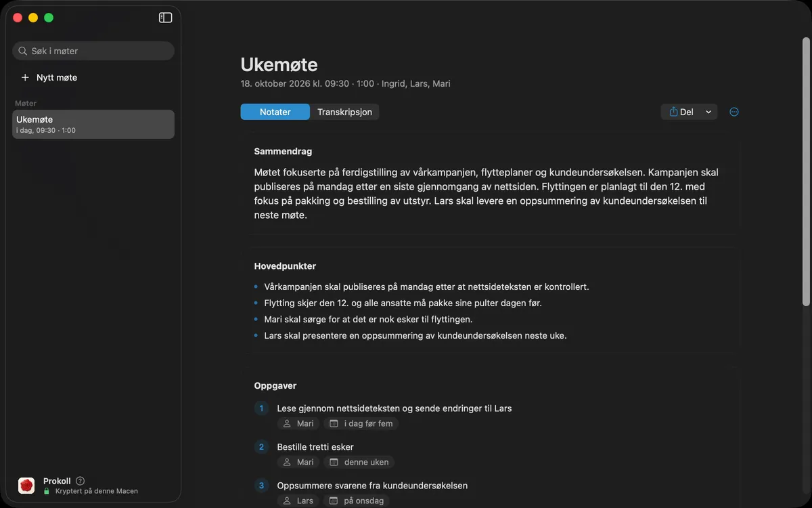
Task: Click the plus icon beside Nytt møte
Action: click(25, 77)
